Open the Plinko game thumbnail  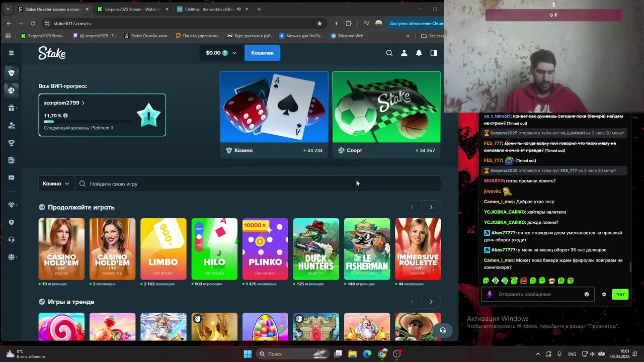[x=265, y=249]
